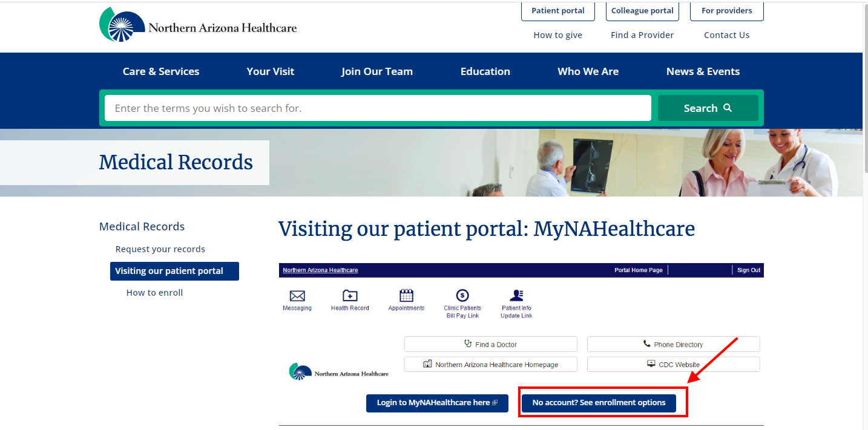Open the Phone Directory button
Image resolution: width=868 pixels, height=430 pixels.
[x=673, y=344]
